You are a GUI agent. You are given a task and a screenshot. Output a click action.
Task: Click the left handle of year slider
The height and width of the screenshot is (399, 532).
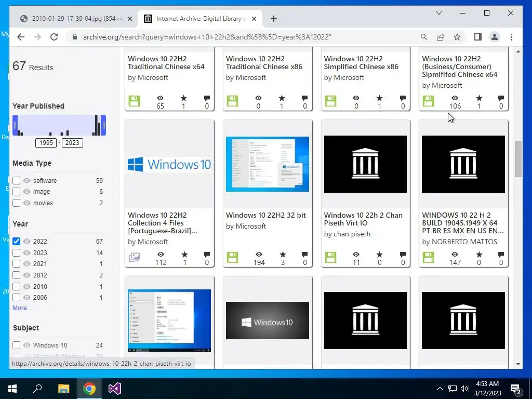pos(15,125)
